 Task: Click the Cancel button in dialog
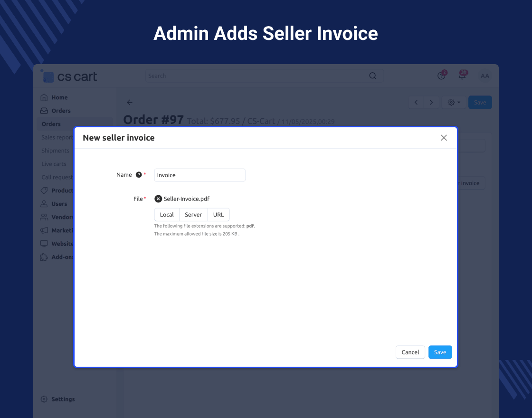click(x=410, y=352)
